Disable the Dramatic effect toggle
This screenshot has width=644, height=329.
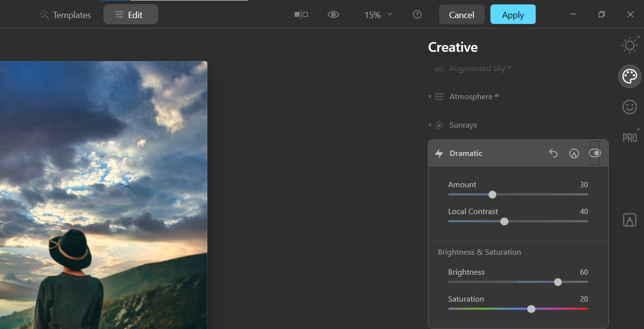[595, 153]
